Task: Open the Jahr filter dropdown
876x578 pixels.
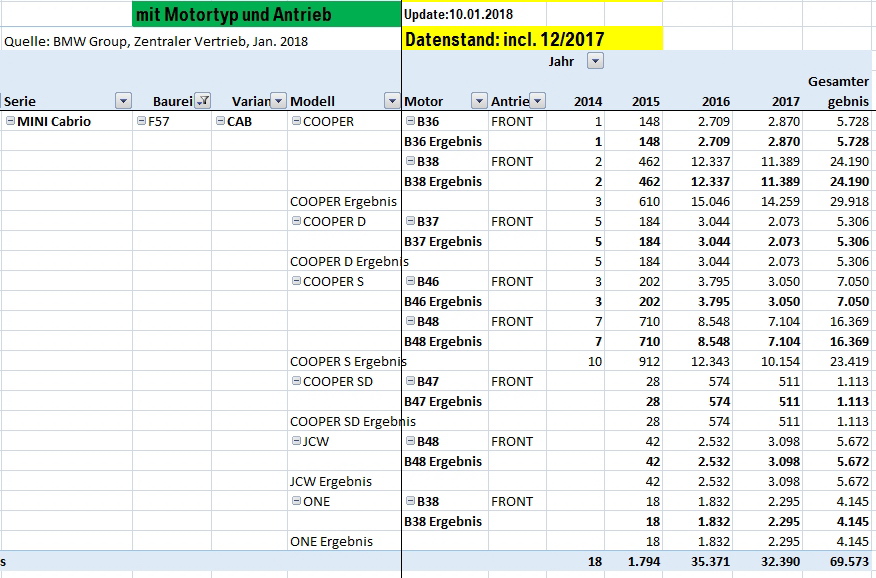Action: click(596, 61)
